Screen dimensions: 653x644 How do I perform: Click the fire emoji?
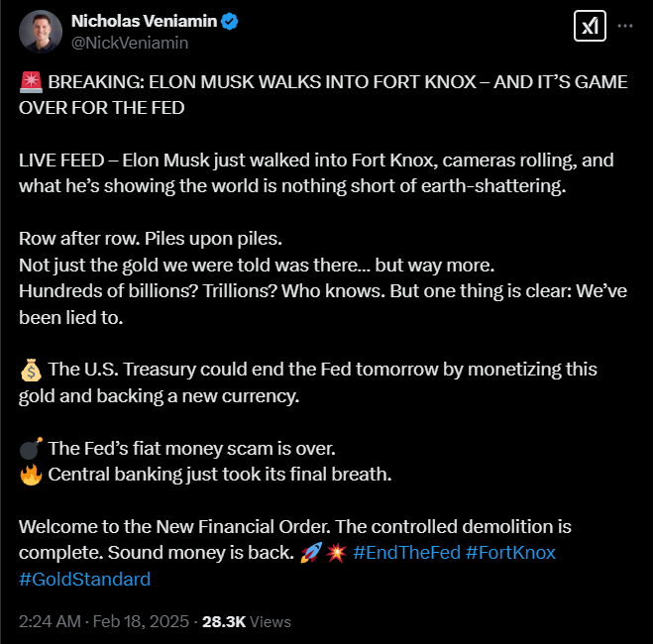(x=30, y=474)
